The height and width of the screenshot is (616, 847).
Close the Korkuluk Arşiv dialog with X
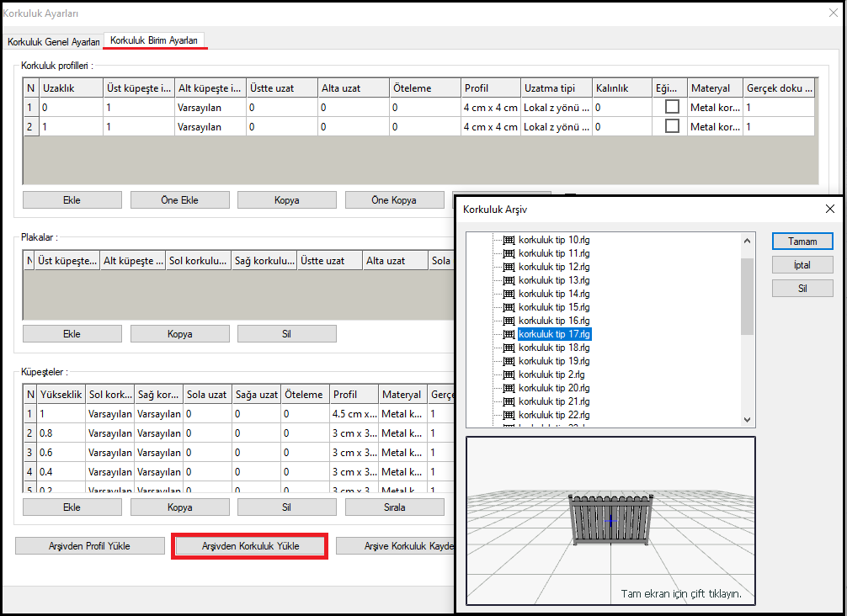(829, 209)
